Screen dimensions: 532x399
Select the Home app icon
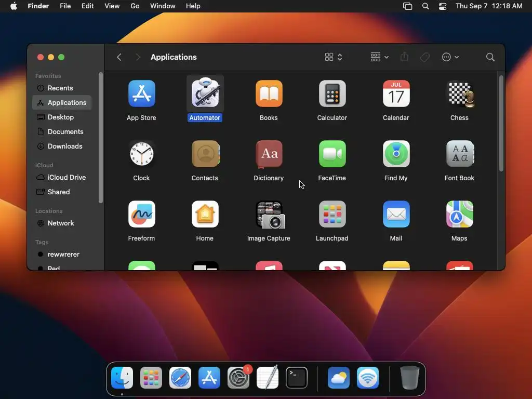tap(205, 214)
